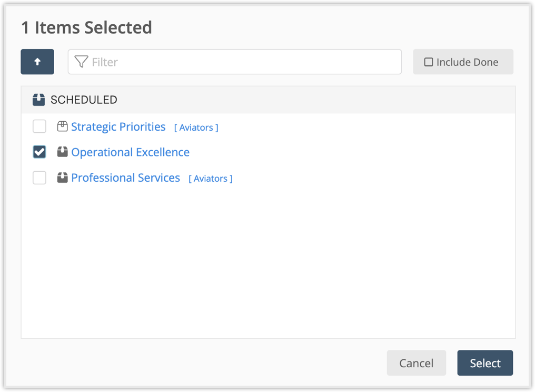This screenshot has height=392, width=535.
Task: Click the box icon next to Professional Services
Action: pos(62,178)
